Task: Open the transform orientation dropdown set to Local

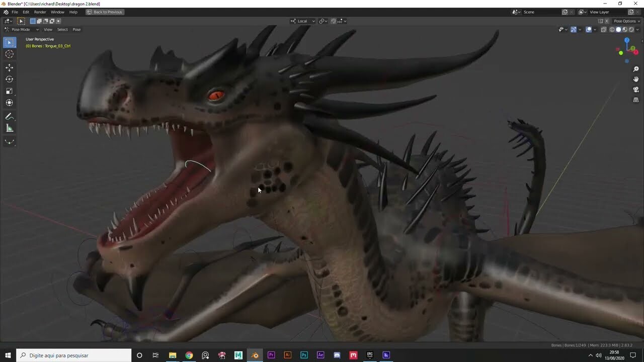Action: [x=302, y=21]
